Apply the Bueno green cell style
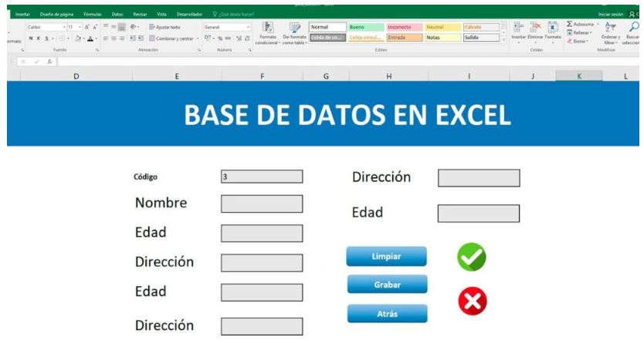 366,27
